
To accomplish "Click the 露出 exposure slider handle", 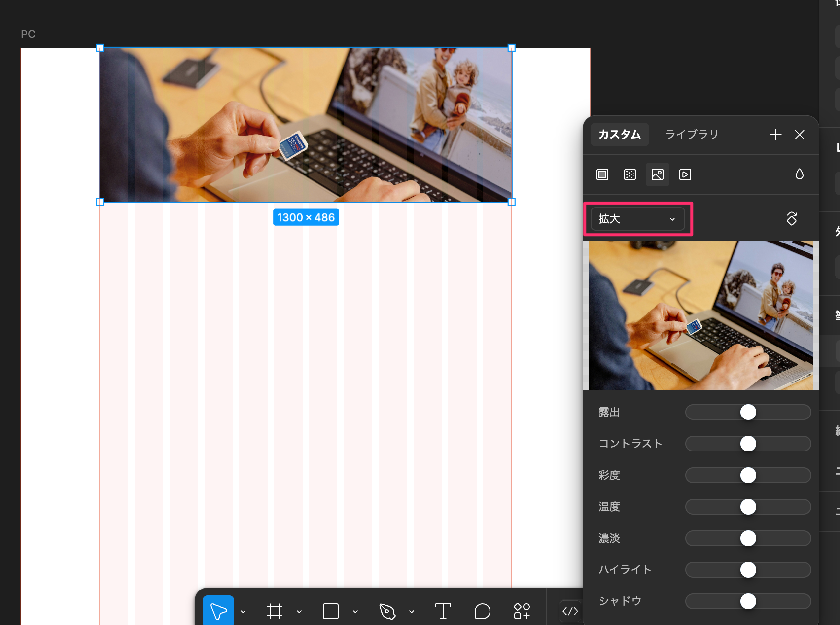I will (748, 412).
